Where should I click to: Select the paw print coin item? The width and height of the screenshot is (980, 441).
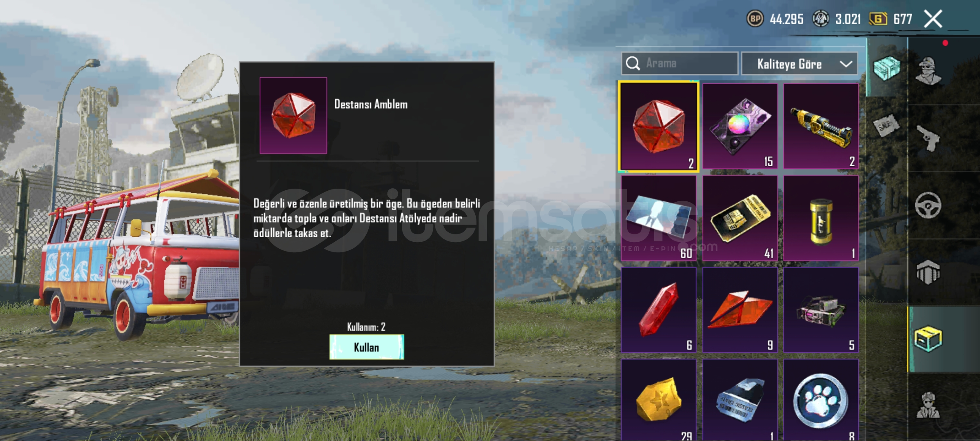(821, 400)
